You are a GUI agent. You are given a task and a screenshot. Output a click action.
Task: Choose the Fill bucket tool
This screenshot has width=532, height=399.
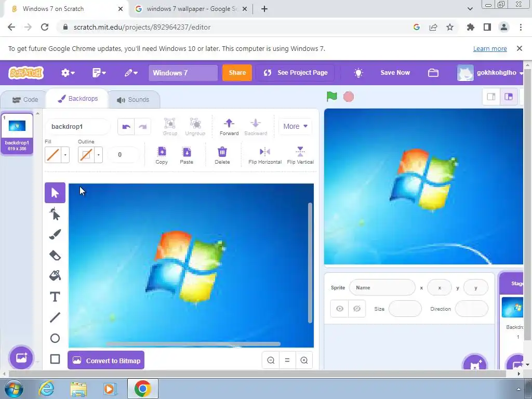[55, 276]
